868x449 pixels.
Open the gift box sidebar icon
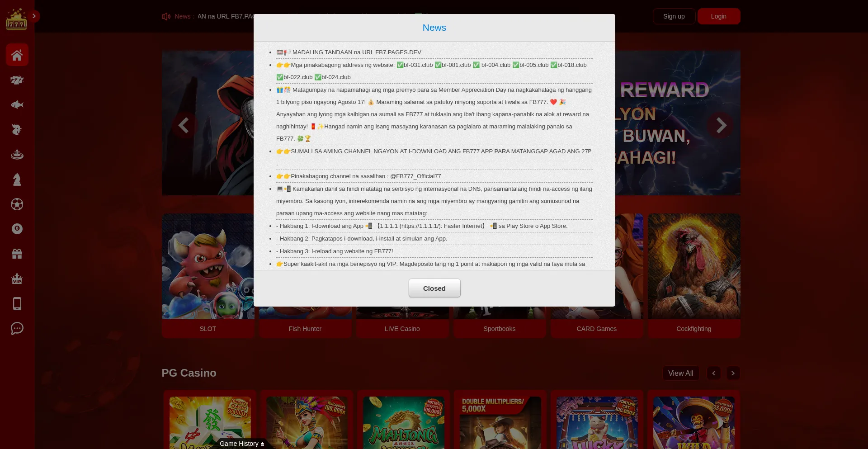pyautogui.click(x=17, y=254)
